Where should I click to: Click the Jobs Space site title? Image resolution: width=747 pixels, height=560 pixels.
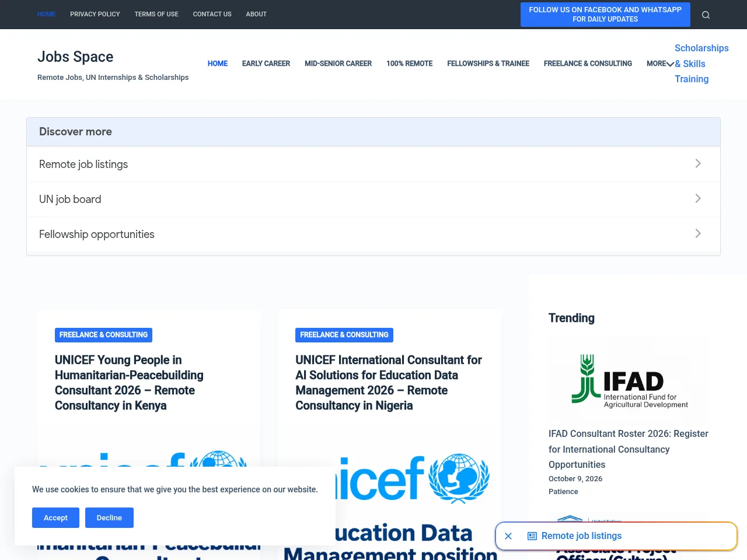[75, 57]
